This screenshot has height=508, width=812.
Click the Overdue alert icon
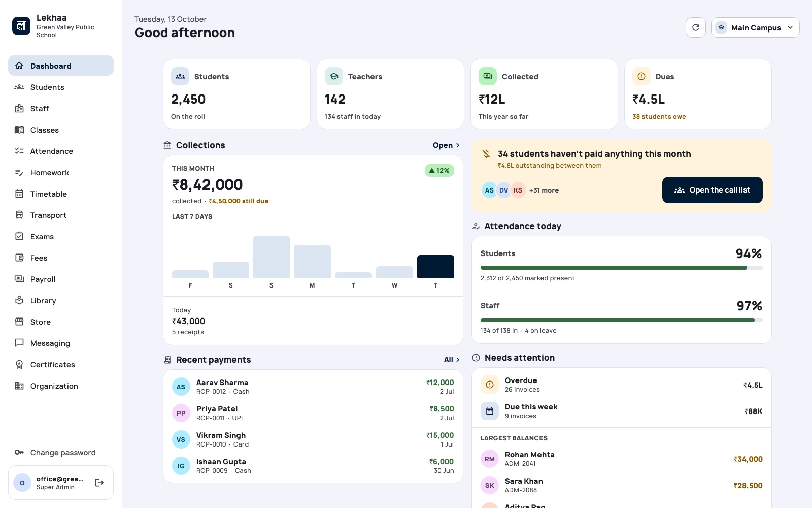490,385
